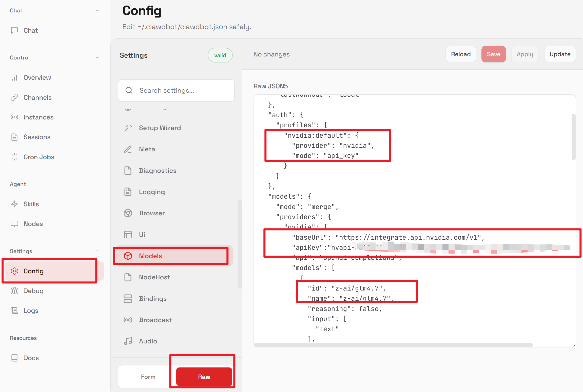583x392 pixels.
Task: Click the "id": "z-ai/glm4.7" line
Action: tap(347, 288)
